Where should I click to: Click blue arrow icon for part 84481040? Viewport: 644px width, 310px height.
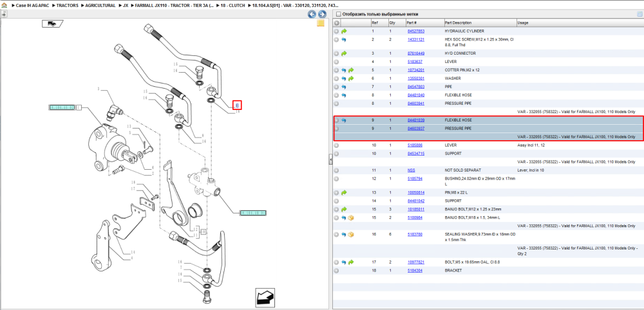click(x=344, y=95)
